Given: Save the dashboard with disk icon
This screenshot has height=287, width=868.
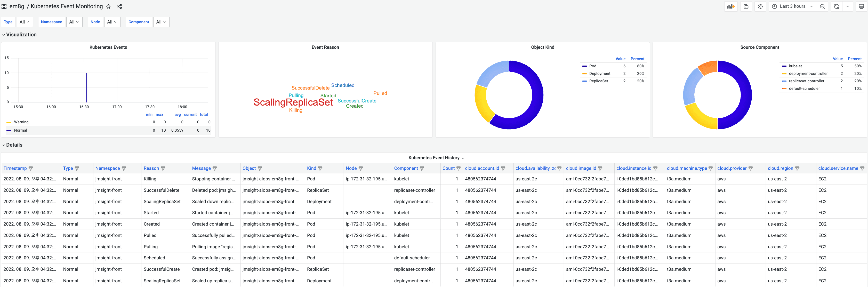Looking at the screenshot, I should coord(746,6).
